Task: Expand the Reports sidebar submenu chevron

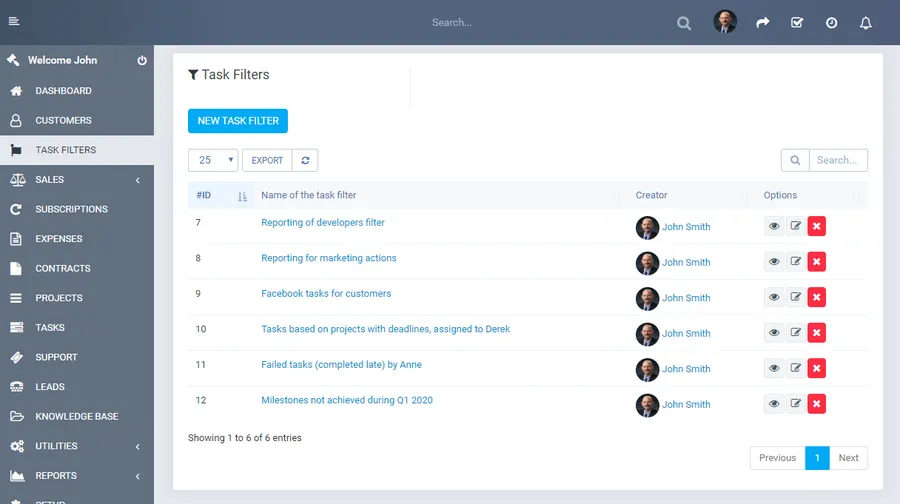Action: click(x=138, y=476)
